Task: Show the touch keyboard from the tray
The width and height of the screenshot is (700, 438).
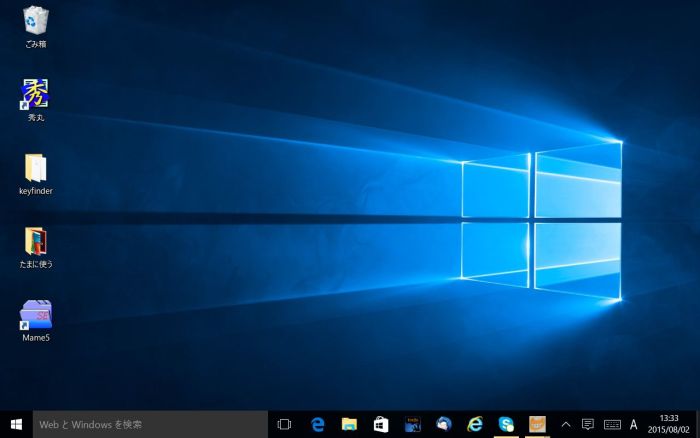Action: [611, 424]
